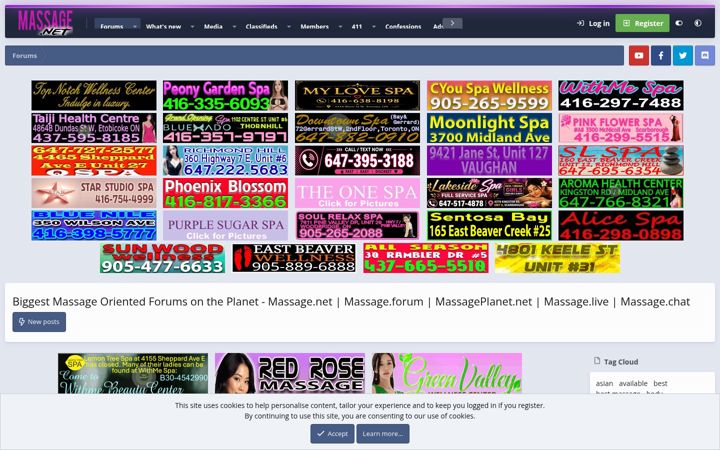Click the green Register button

[x=642, y=23]
